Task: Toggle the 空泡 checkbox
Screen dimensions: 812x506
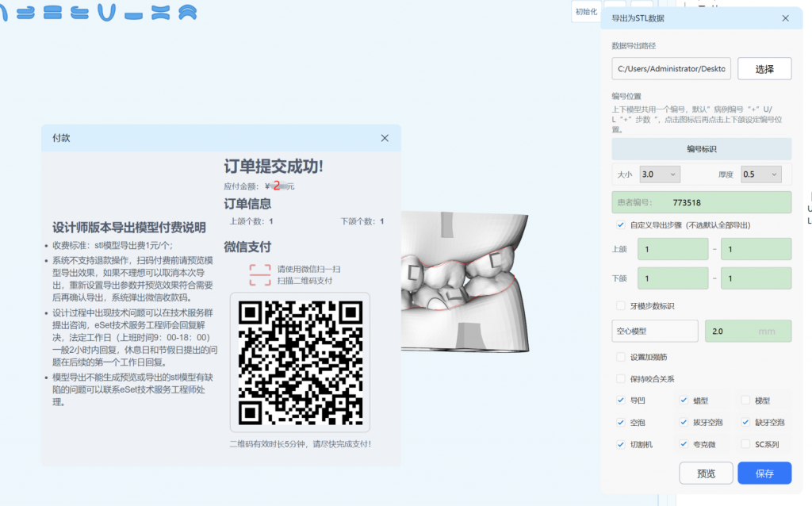Action: click(x=620, y=422)
